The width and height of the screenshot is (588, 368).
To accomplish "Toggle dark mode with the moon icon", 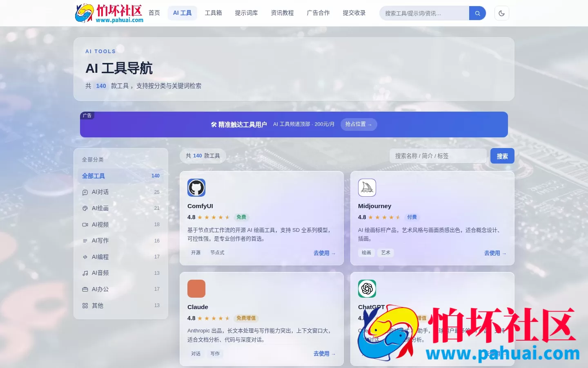I will point(501,13).
